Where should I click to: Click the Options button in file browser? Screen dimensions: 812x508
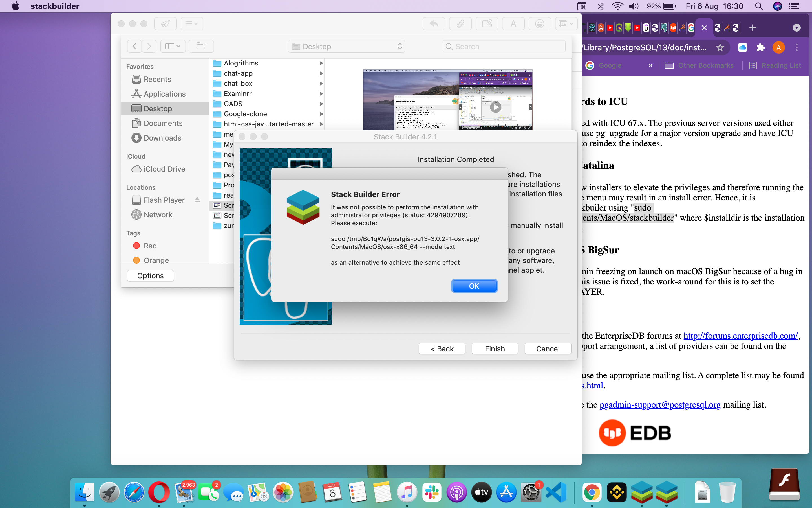(150, 275)
